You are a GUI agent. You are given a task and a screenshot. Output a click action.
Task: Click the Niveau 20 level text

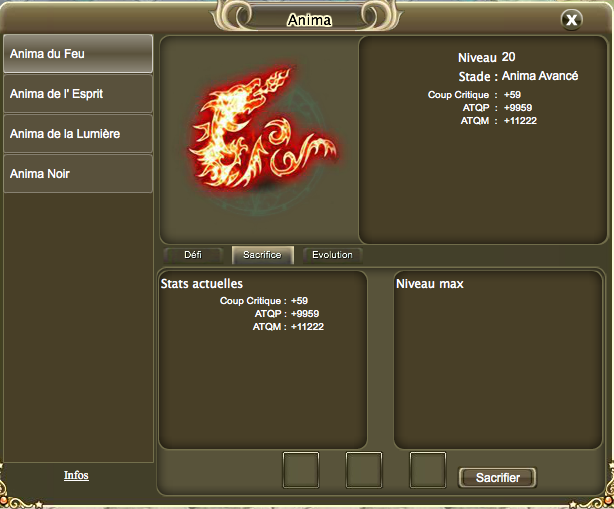tap(487, 58)
